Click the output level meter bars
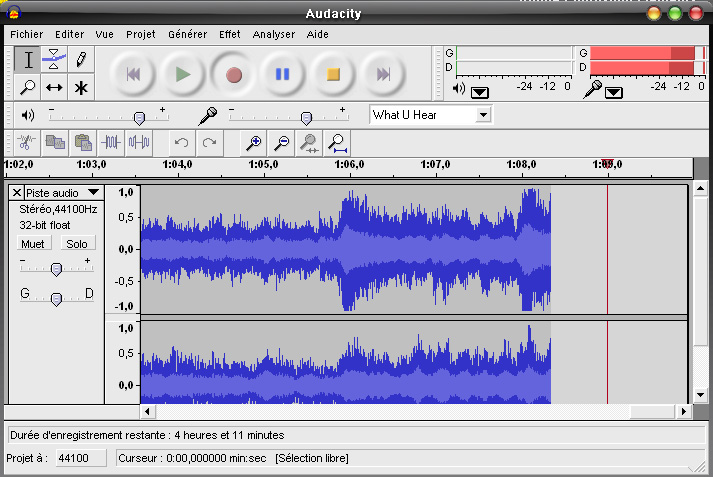The image size is (713, 477). click(x=514, y=60)
